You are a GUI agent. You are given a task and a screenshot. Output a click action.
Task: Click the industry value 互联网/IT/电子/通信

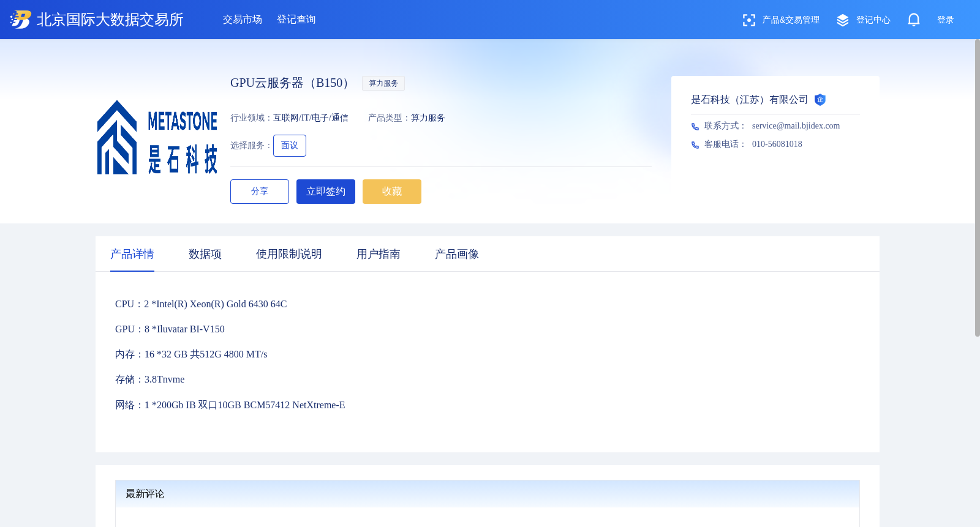311,118
